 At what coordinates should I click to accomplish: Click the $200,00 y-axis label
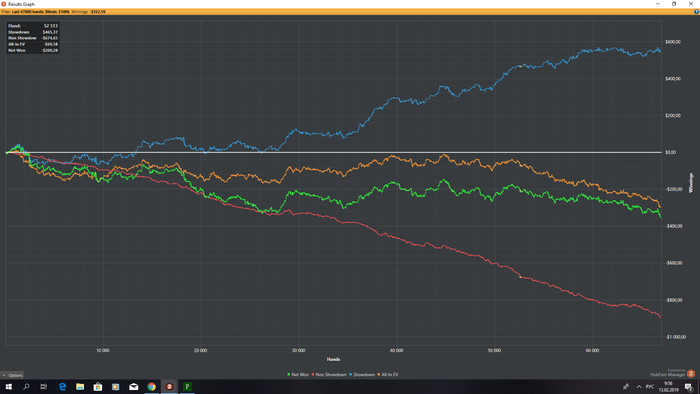click(x=673, y=116)
